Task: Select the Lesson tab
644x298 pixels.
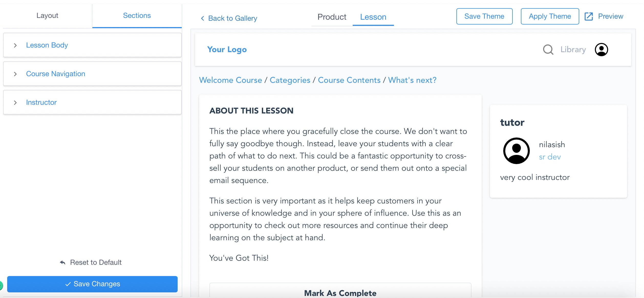Action: 373,17
